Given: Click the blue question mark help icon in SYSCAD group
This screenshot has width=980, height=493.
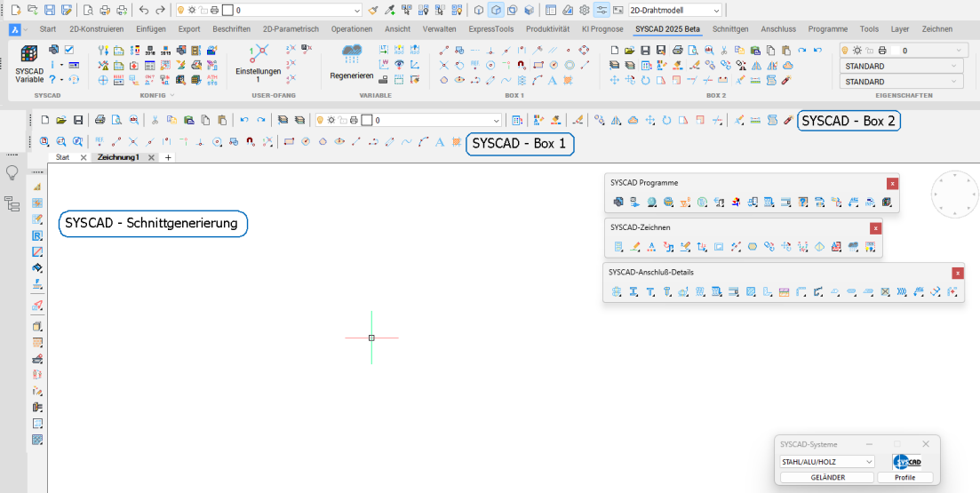Looking at the screenshot, I should pyautogui.click(x=53, y=79).
